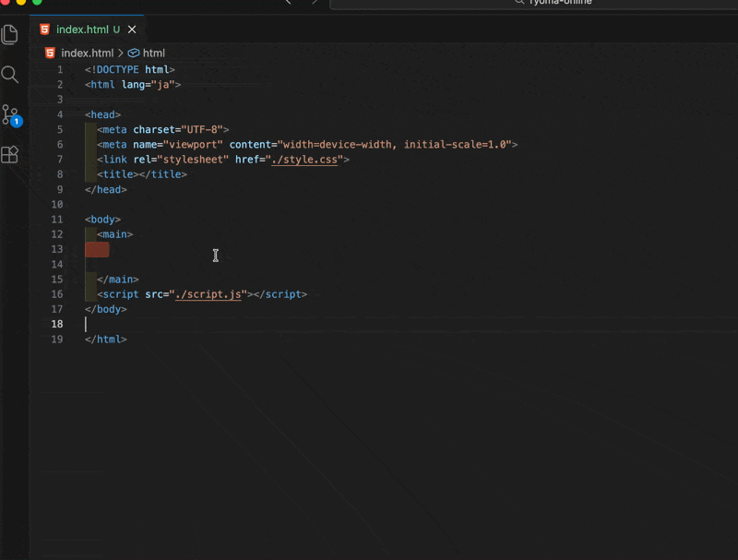Open Source Control view with badge
Image resolution: width=738 pixels, height=560 pixels.
pos(10,115)
